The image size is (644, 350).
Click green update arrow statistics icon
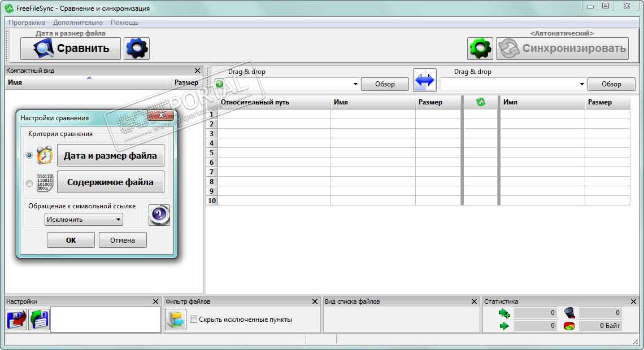(504, 326)
